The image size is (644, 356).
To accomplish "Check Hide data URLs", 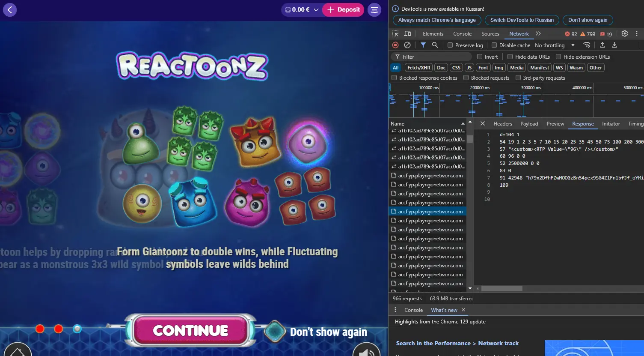I will [x=510, y=57].
